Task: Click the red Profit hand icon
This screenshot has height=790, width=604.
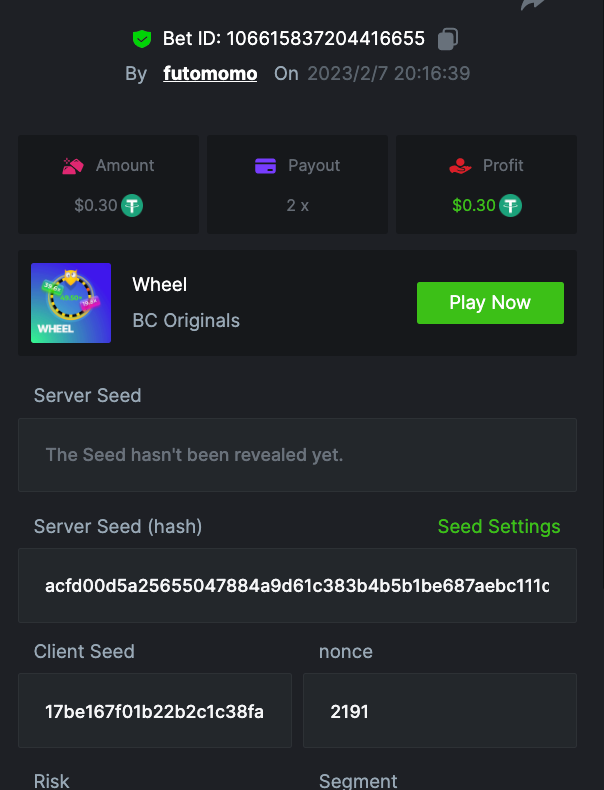Action: click(x=460, y=166)
